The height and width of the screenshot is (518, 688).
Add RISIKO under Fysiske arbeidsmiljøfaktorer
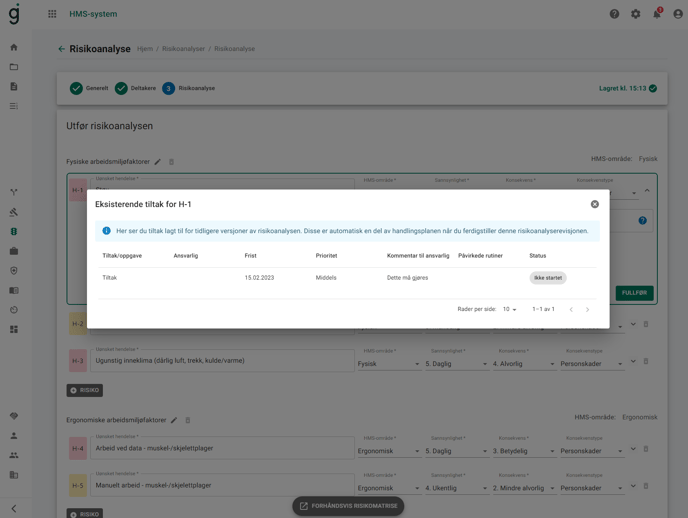(x=85, y=390)
